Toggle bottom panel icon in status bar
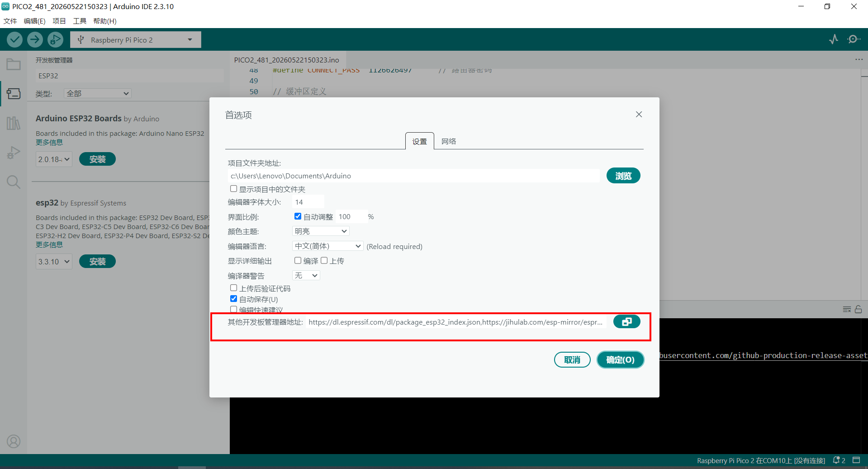 [856, 460]
